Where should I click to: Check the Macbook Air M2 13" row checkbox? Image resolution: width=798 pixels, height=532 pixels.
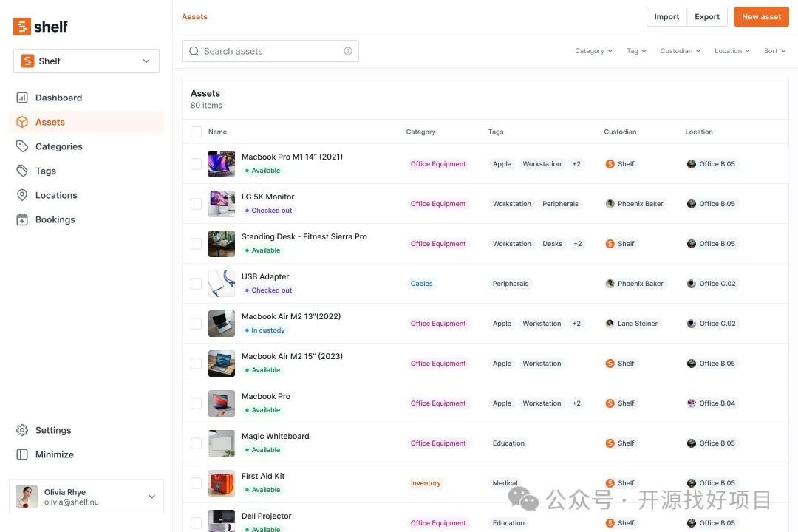click(196, 324)
